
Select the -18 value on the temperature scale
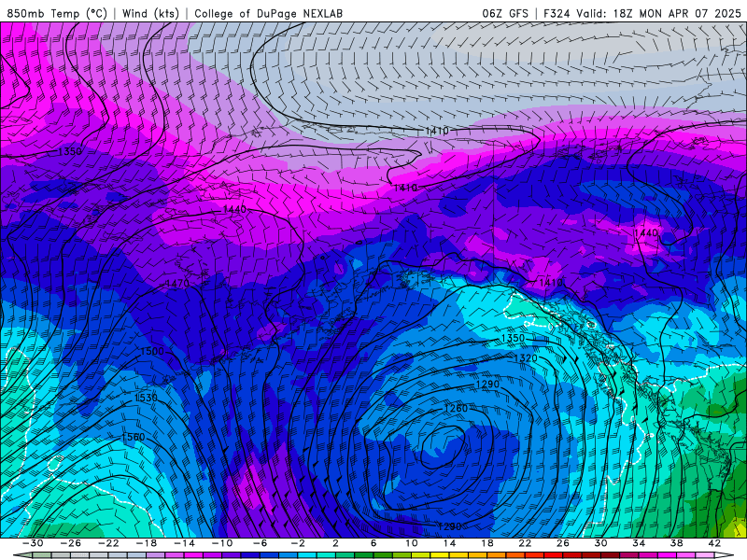click(x=147, y=543)
